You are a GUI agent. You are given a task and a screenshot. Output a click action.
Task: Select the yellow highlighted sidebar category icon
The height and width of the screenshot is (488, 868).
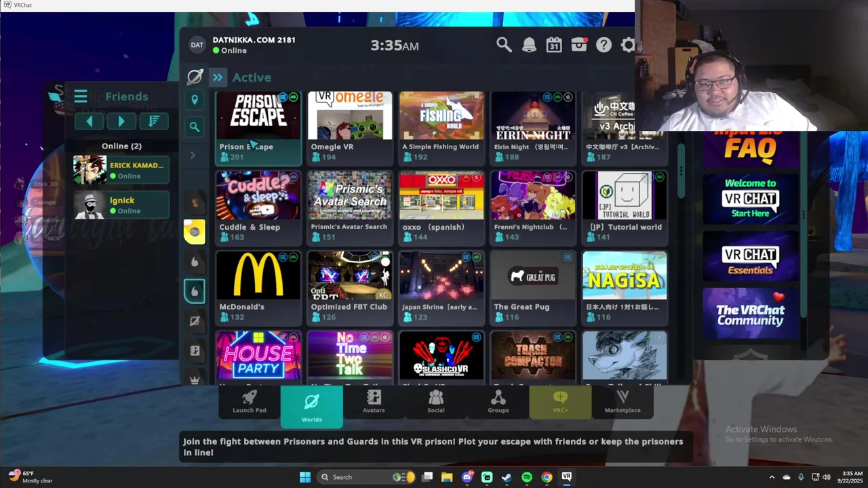pos(195,232)
